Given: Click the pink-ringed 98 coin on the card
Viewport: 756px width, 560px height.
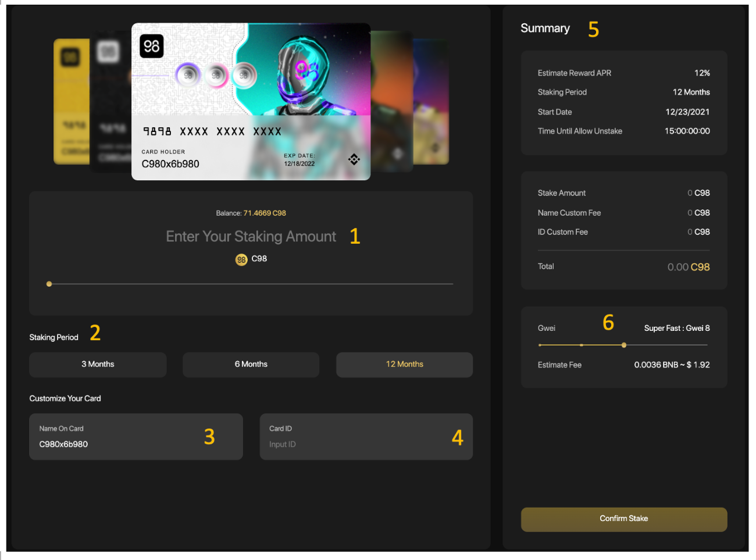Looking at the screenshot, I should 216,75.
